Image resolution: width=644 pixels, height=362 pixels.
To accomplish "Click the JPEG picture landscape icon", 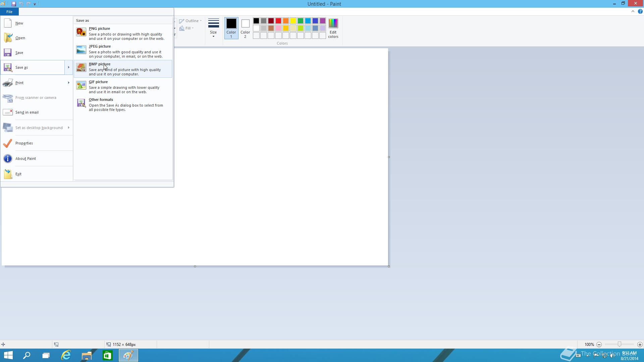I will [x=81, y=50].
